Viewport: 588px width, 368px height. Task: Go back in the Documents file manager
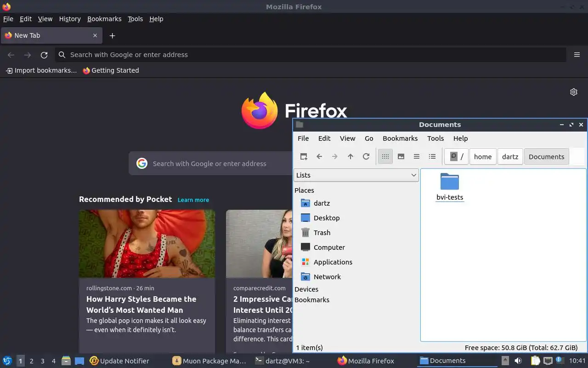(319, 156)
